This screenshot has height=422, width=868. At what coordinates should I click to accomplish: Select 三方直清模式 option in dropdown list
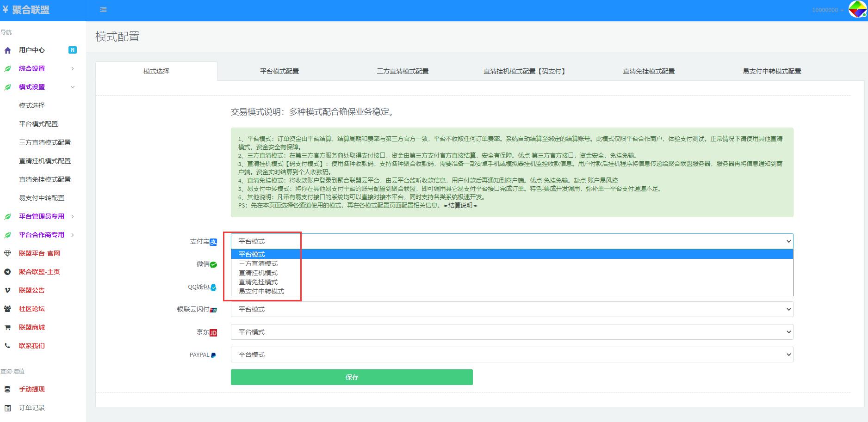tap(512, 263)
